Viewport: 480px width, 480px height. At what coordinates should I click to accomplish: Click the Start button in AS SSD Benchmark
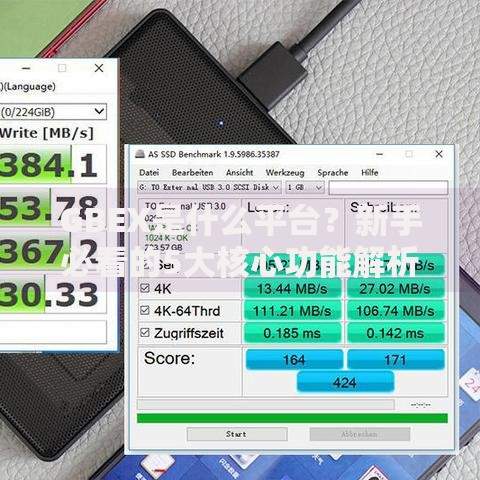pos(237,434)
